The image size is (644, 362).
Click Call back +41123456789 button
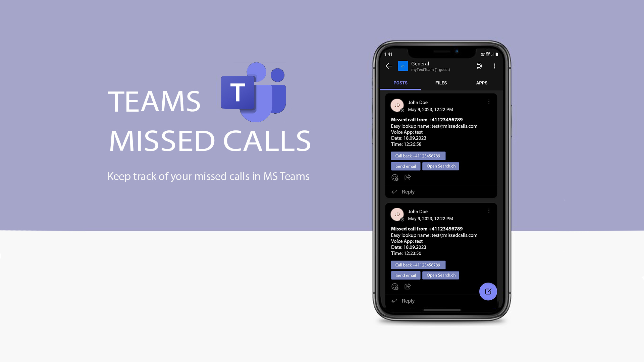click(418, 156)
